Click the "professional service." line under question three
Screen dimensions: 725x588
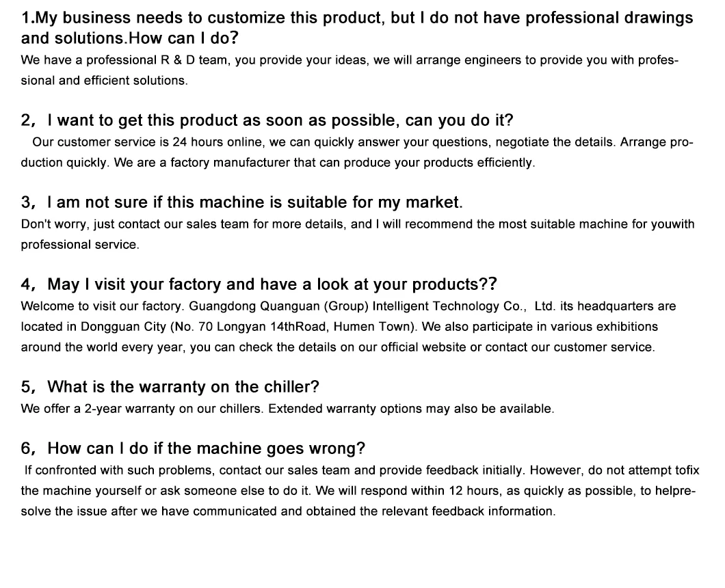(x=80, y=245)
